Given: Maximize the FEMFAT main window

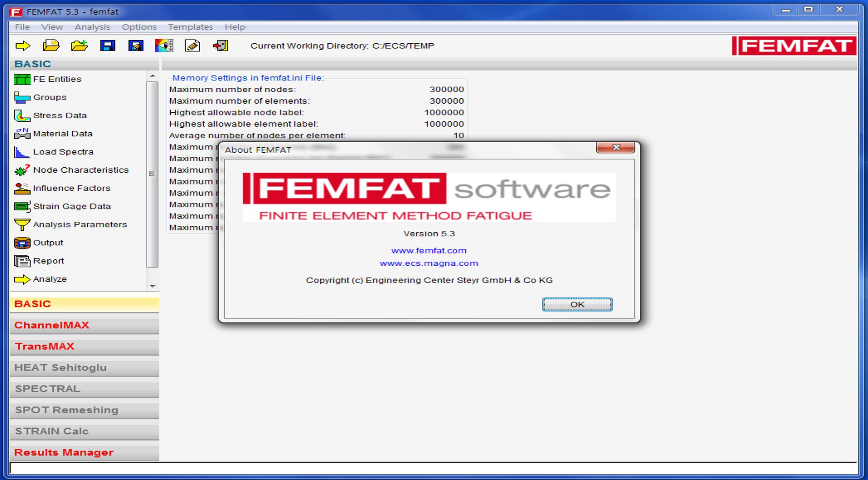Looking at the screenshot, I should [x=809, y=10].
